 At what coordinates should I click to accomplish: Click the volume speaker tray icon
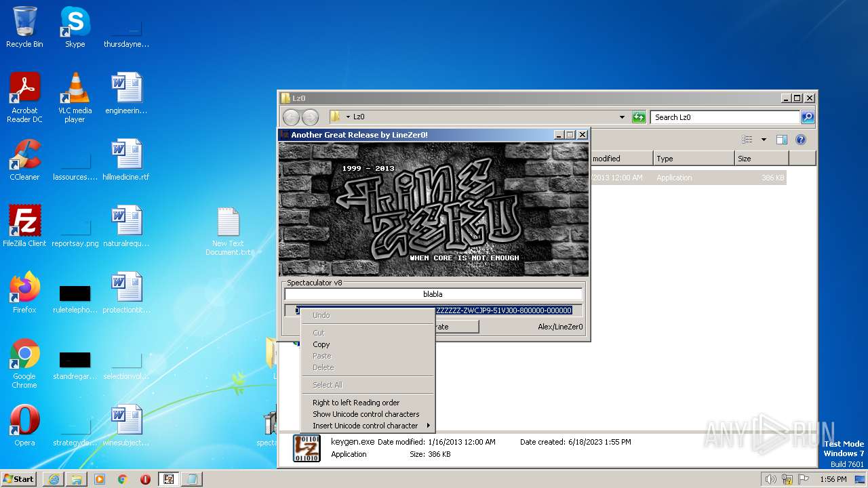pyautogui.click(x=771, y=479)
